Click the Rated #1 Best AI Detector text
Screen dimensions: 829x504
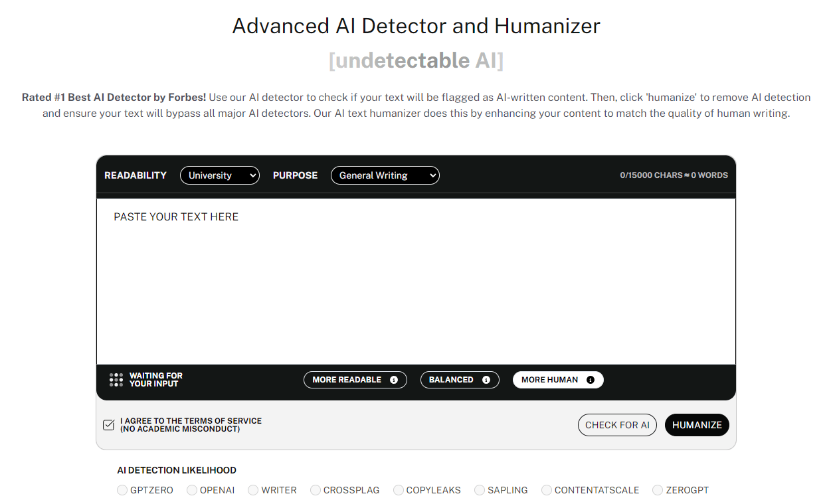pos(114,97)
